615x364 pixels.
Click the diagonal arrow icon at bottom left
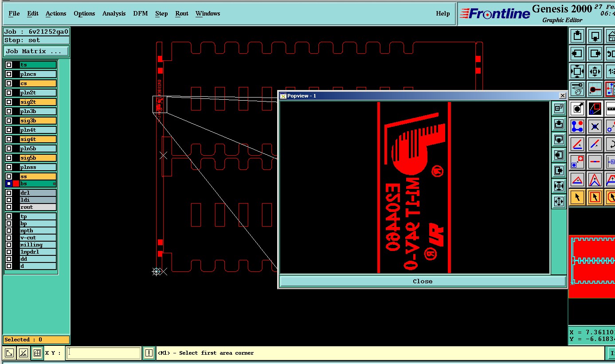click(x=9, y=353)
